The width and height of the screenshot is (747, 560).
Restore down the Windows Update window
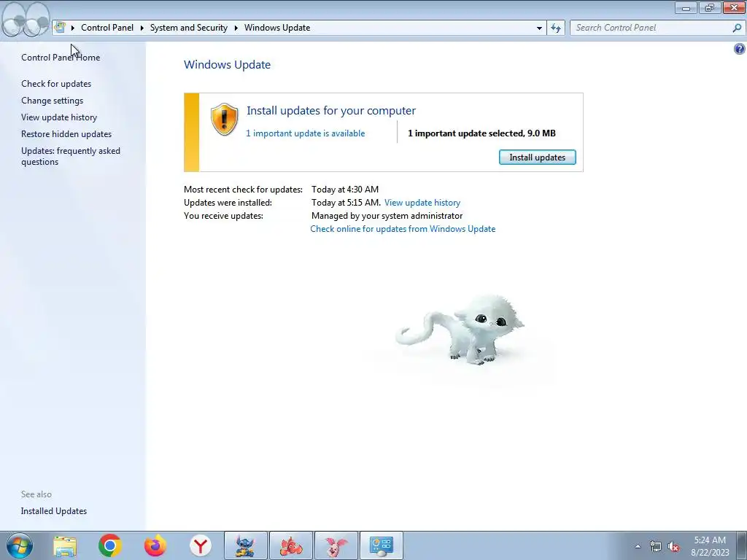pos(710,7)
